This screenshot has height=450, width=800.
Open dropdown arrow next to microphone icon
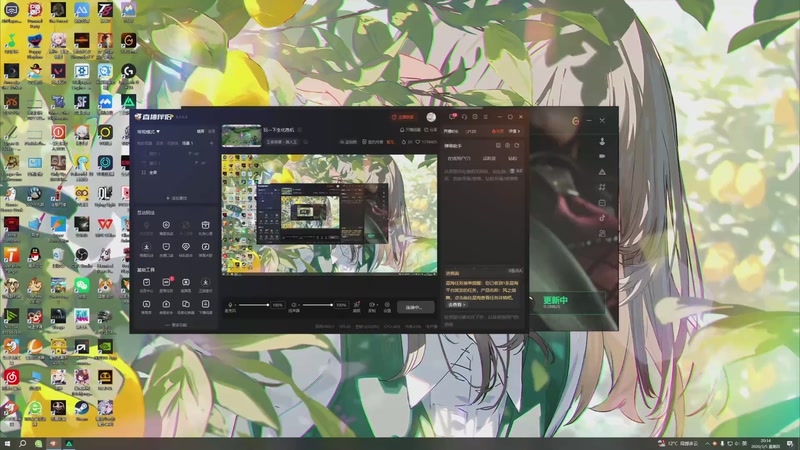[236, 305]
